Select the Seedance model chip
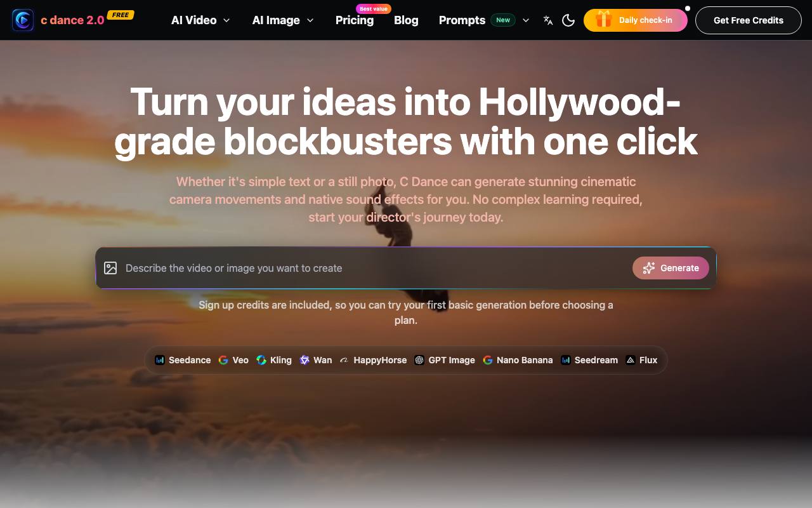Screen dimensions: 812x508 click(183, 360)
